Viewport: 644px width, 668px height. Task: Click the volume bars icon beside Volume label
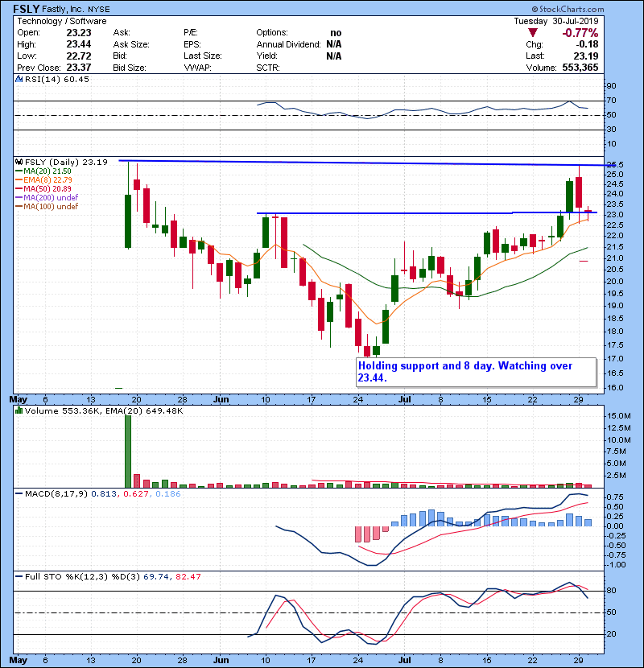coord(19,410)
